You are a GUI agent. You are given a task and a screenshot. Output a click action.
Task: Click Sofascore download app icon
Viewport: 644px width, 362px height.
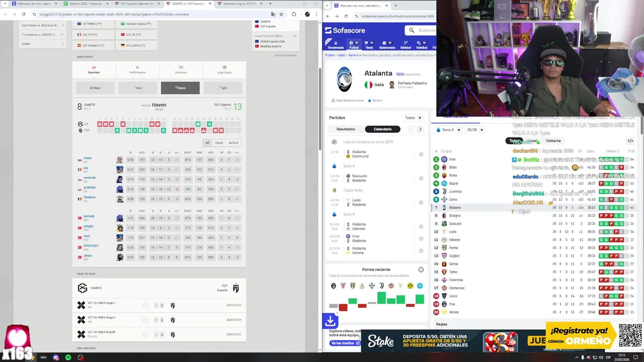click(331, 320)
